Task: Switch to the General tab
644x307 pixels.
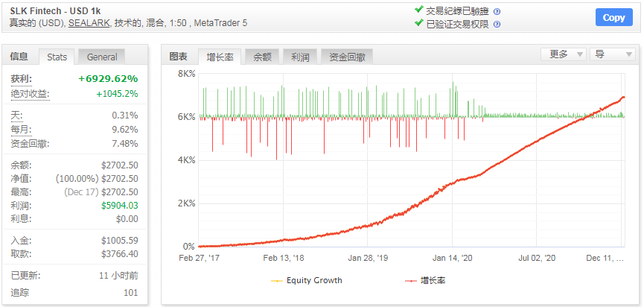Action: pos(102,57)
